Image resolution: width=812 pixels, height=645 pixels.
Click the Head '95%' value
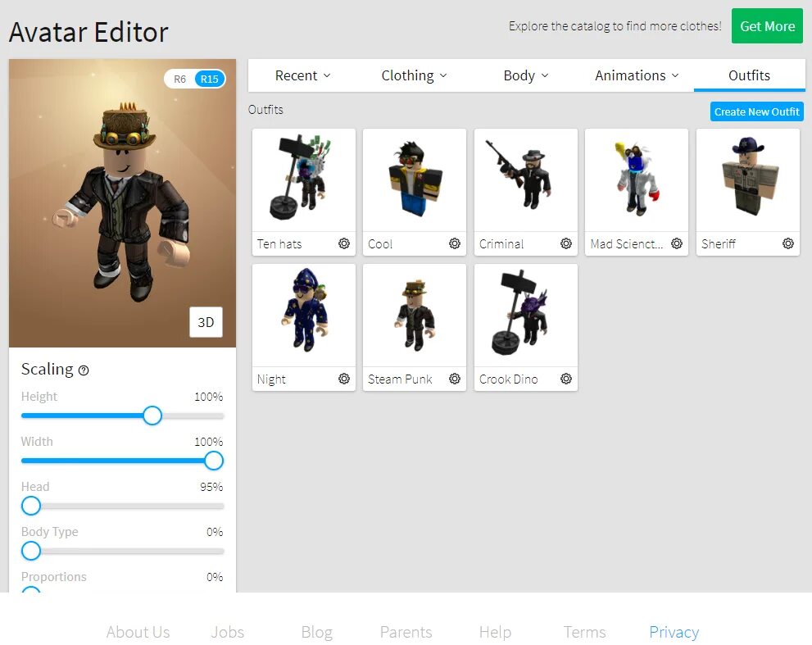[x=211, y=487]
